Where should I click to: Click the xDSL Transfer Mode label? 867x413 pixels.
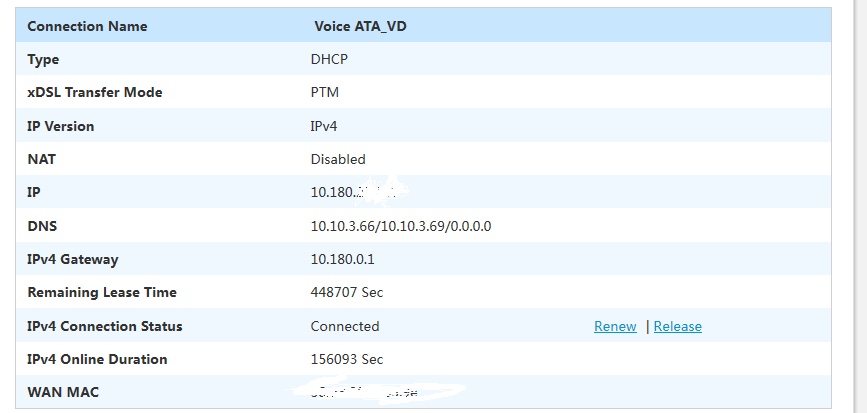pyautogui.click(x=94, y=92)
